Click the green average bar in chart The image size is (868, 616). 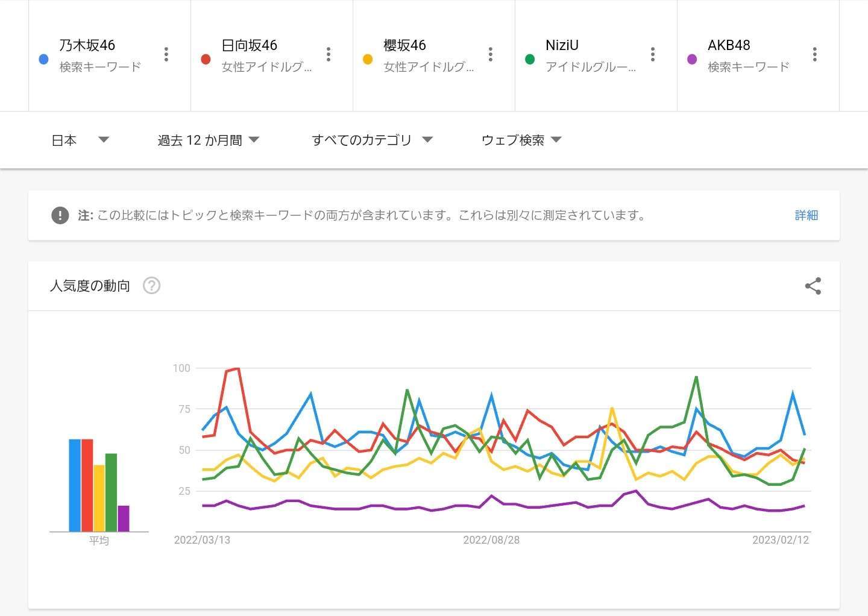(111, 492)
